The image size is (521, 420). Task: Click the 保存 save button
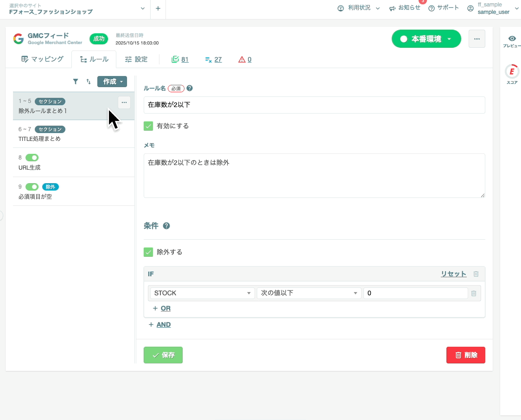(x=163, y=355)
